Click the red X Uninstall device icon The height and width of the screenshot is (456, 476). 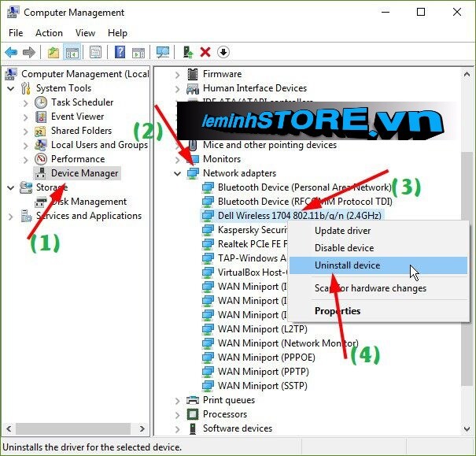205,52
